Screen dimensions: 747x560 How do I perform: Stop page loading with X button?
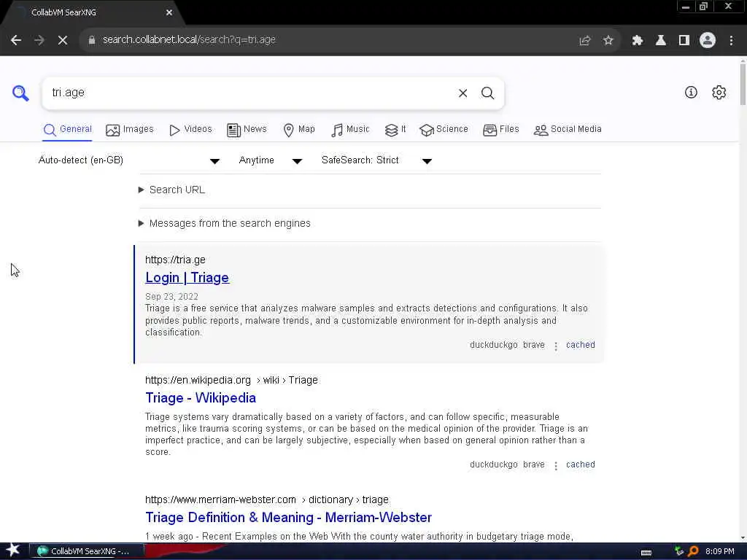63,40
